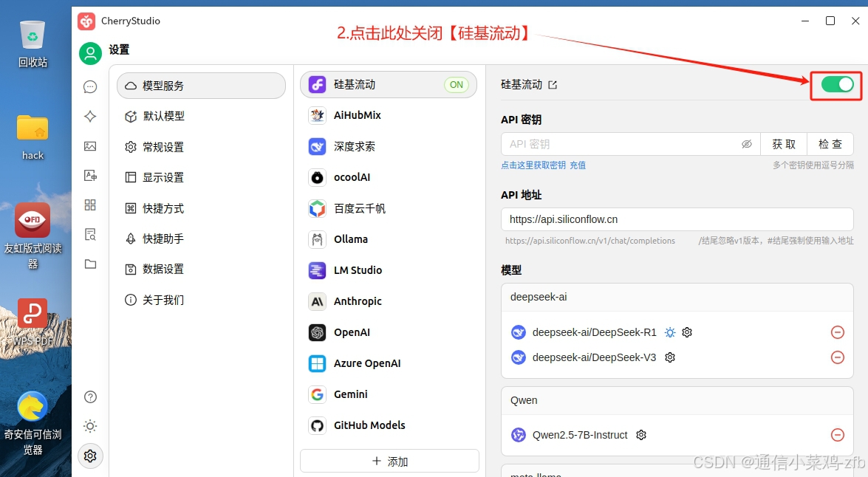The width and height of the screenshot is (868, 477).
Task: Open the sparkle agents sidebar icon
Action: click(x=90, y=116)
